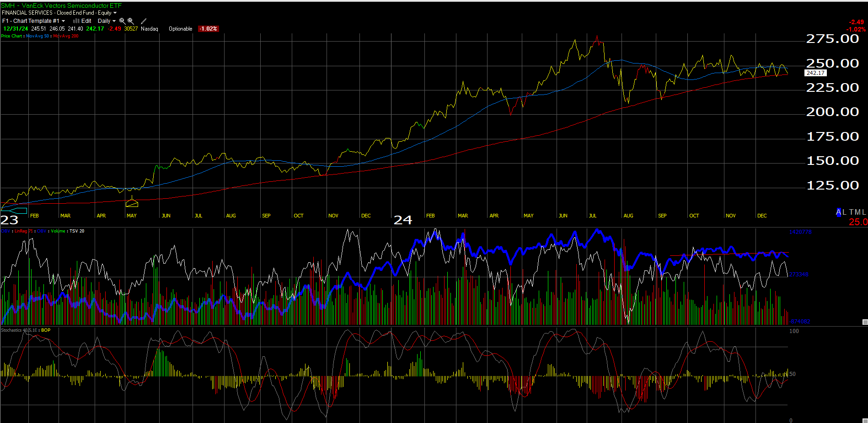Click the 12/31/24 date value
This screenshot has width=868, height=423.
[16, 29]
